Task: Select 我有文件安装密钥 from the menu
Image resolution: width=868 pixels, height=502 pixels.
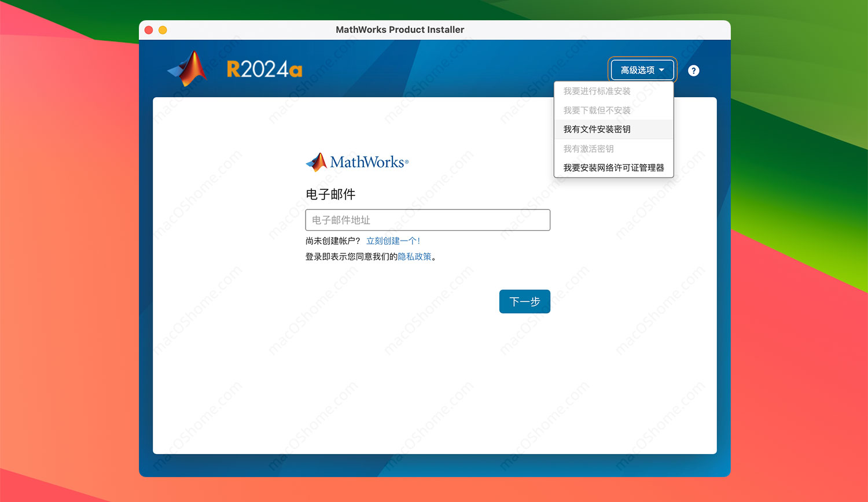Action: coord(597,129)
